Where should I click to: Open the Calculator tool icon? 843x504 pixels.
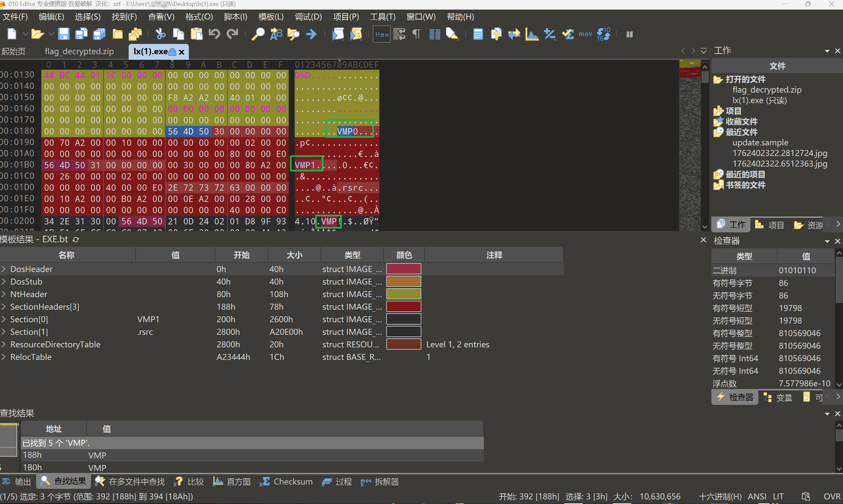pos(478,34)
